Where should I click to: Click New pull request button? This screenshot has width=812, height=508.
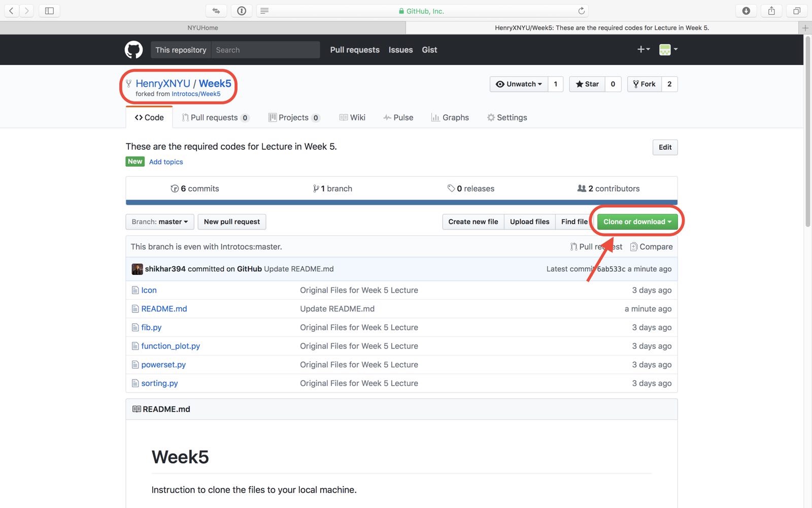(232, 221)
